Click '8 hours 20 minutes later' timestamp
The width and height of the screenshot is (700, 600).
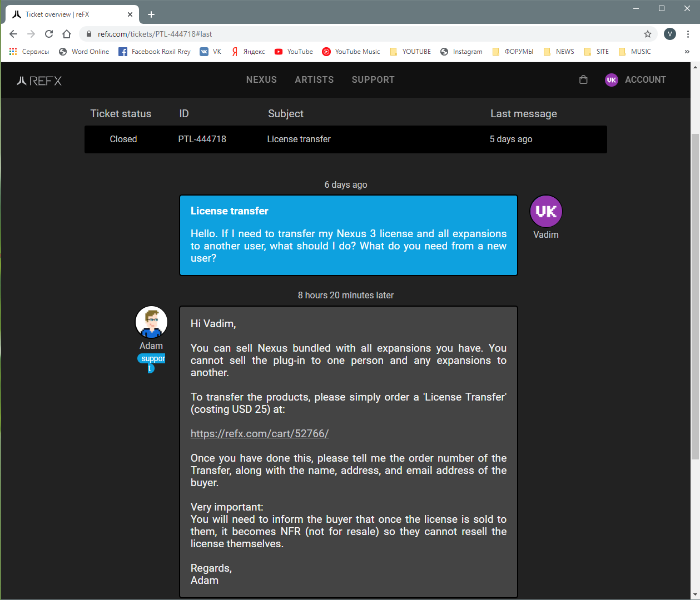346,295
